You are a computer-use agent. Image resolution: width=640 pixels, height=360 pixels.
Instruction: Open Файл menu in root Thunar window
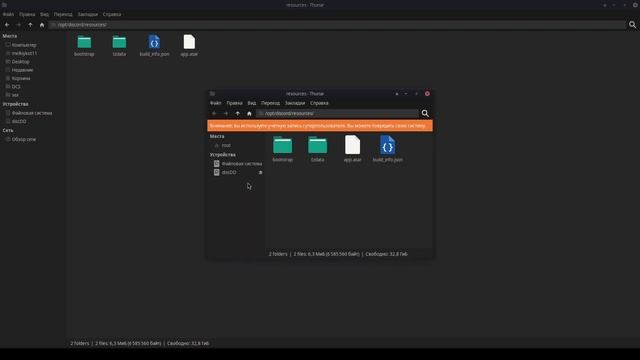point(216,103)
